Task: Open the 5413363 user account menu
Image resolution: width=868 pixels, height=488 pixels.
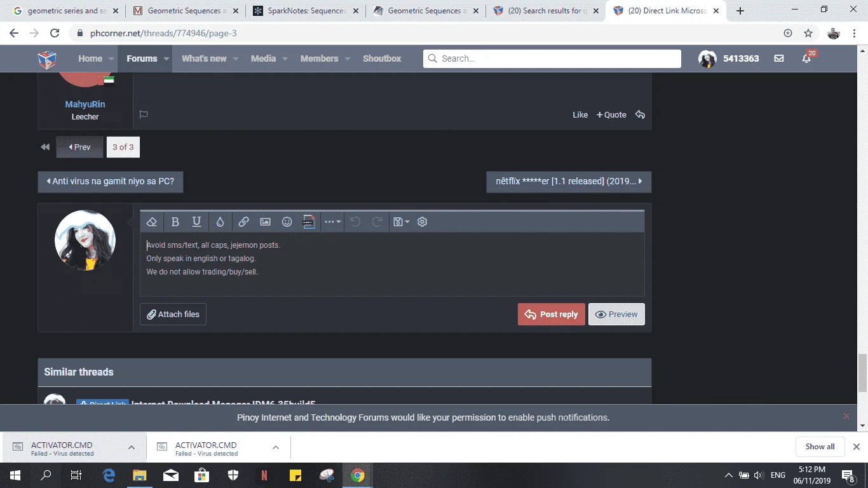Action: 729,58
